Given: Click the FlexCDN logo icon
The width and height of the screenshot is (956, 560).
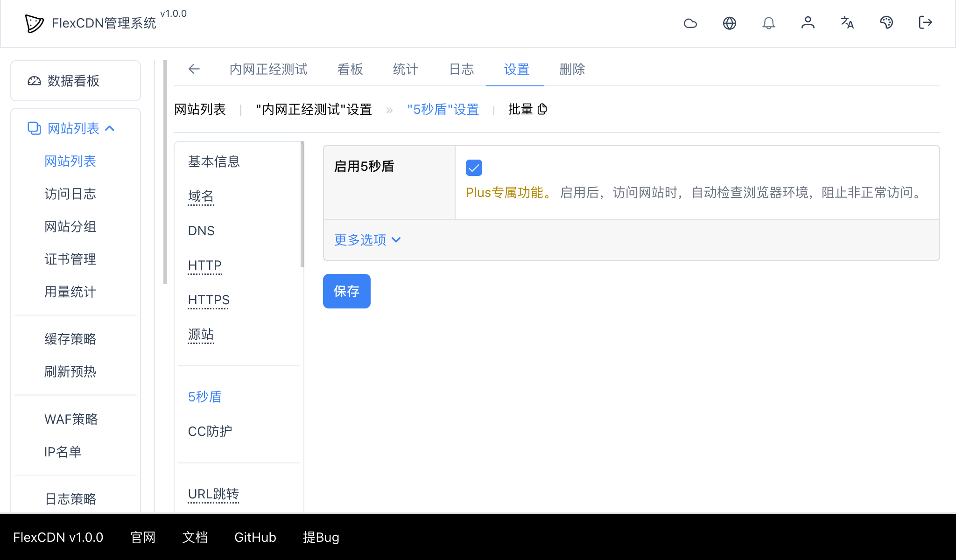Looking at the screenshot, I should 34,23.
